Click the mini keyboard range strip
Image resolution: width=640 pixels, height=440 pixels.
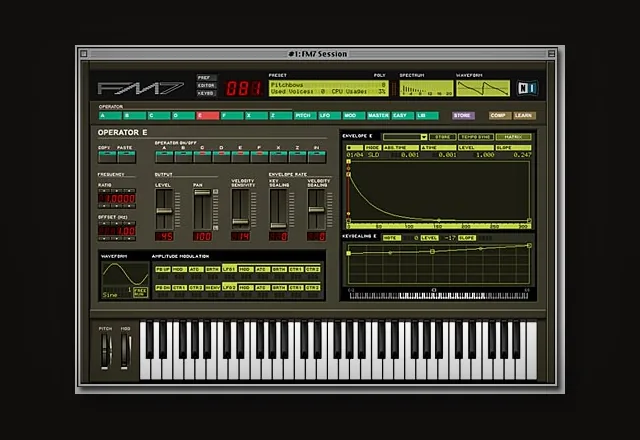click(x=439, y=296)
